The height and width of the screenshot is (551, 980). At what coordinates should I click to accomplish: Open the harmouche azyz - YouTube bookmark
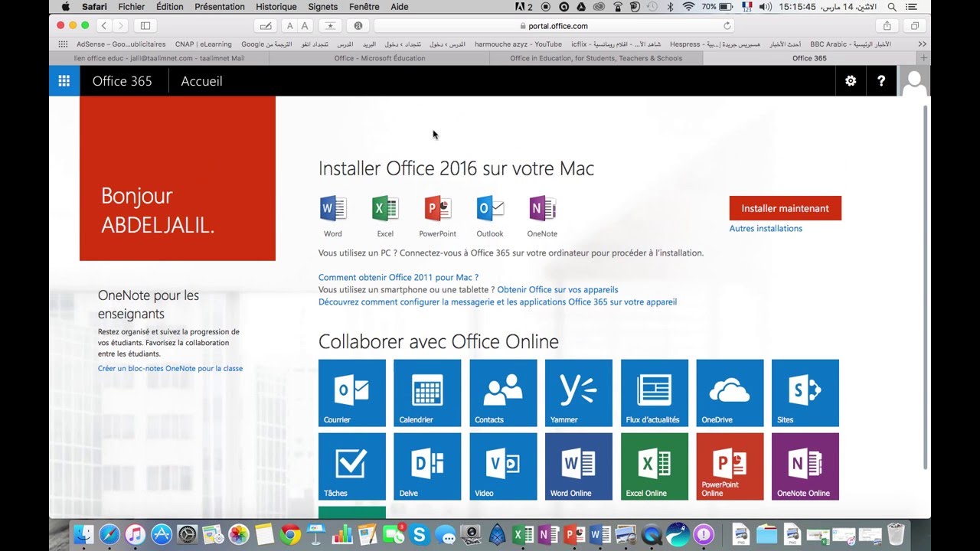tap(518, 44)
